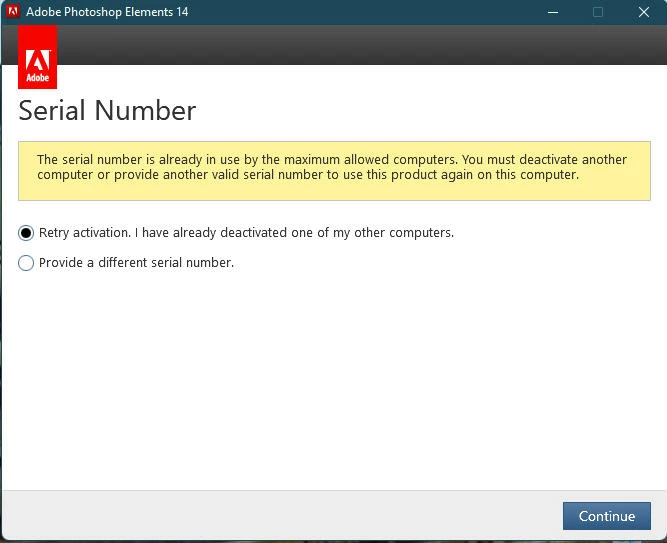Click the 'Retry activation' label text

[246, 233]
